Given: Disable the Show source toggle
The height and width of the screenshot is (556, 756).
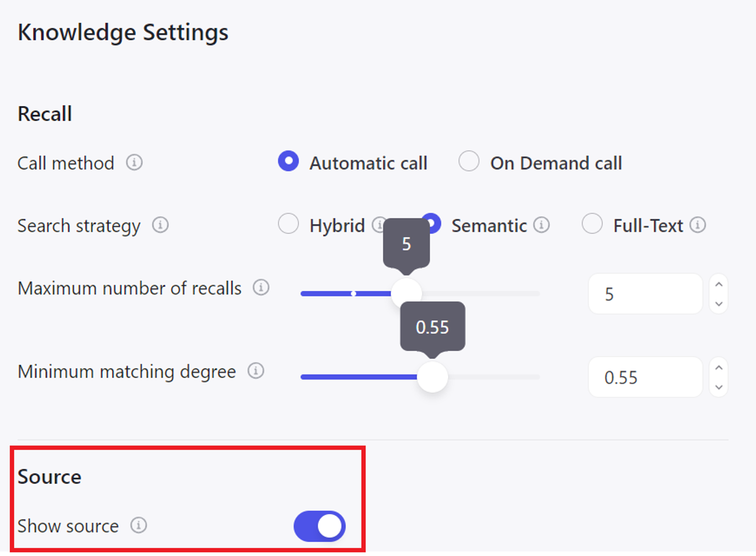Looking at the screenshot, I should (x=319, y=526).
